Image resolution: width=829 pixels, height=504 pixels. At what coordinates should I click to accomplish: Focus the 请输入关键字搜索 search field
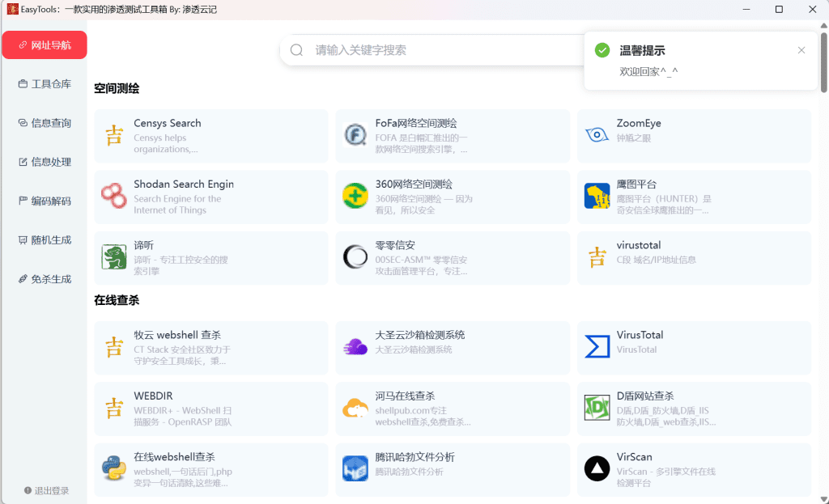[432, 50]
